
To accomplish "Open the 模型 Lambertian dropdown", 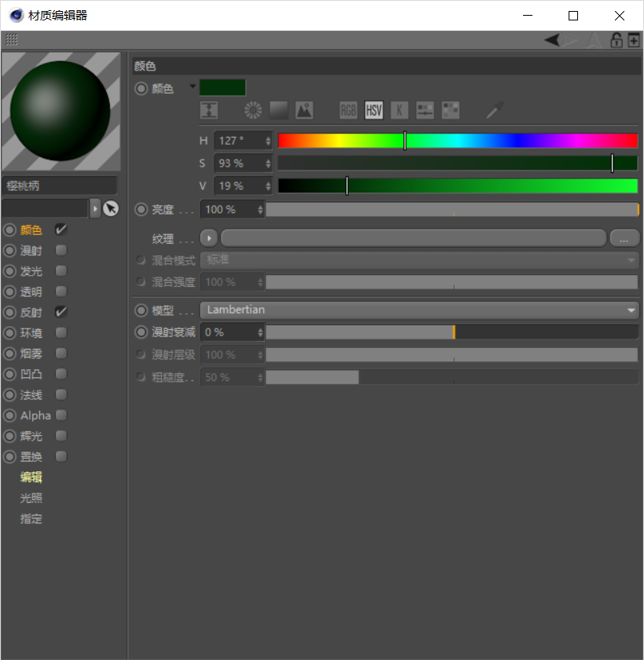I will click(x=419, y=310).
